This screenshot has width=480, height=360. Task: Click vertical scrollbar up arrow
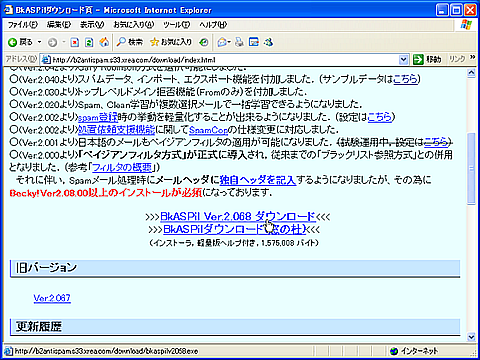(471, 73)
